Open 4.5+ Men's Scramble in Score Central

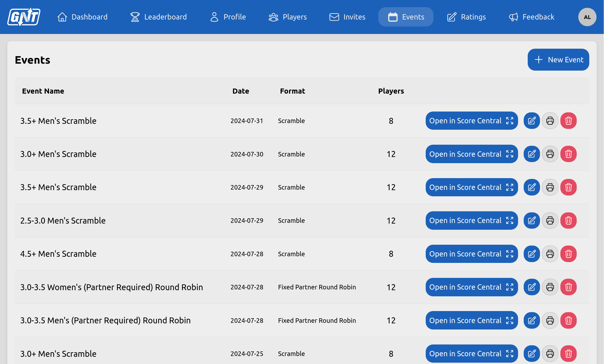472,254
